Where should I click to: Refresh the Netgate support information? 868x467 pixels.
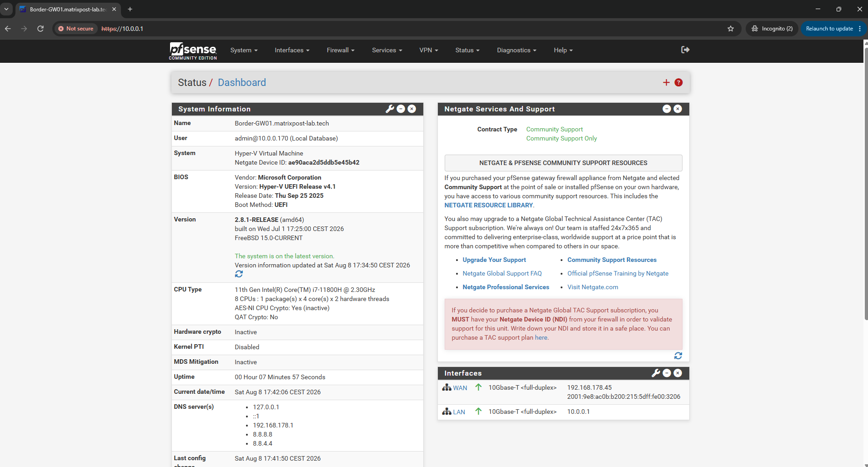(x=678, y=356)
